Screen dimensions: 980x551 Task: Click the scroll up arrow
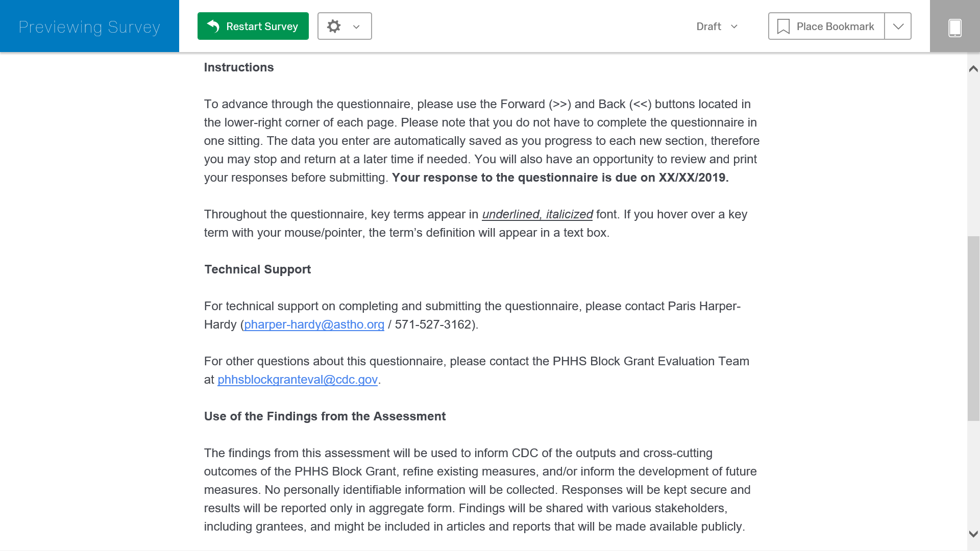tap(973, 69)
